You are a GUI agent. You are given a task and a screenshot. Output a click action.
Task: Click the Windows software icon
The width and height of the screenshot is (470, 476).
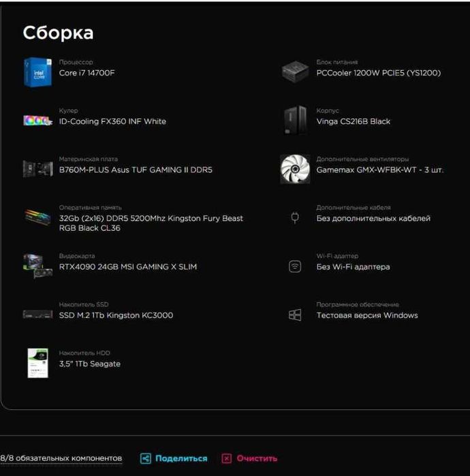tap(295, 315)
